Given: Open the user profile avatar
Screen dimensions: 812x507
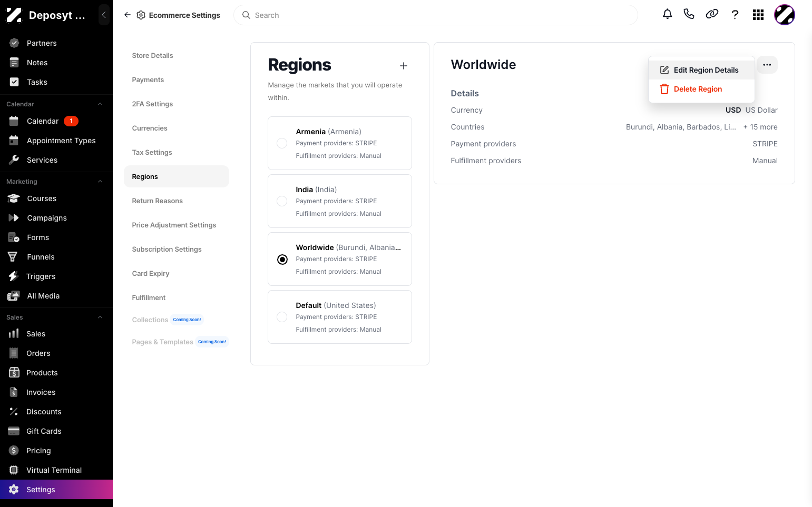Looking at the screenshot, I should [785, 15].
